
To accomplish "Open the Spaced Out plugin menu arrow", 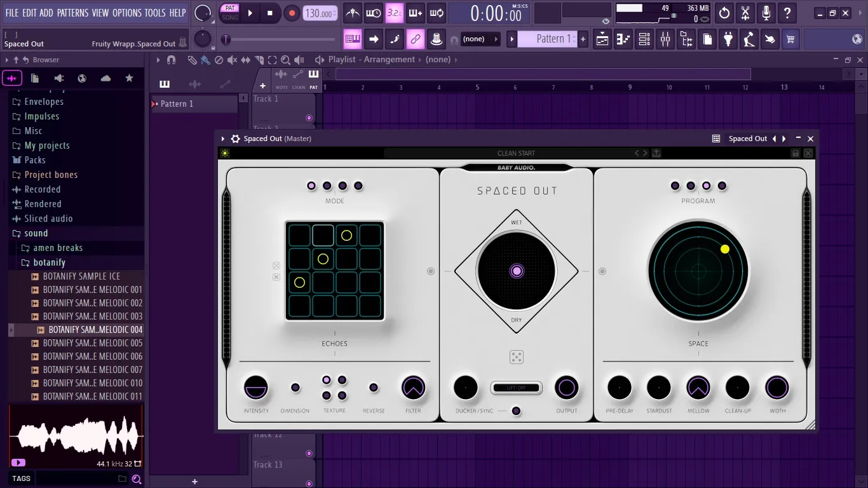I will (223, 139).
